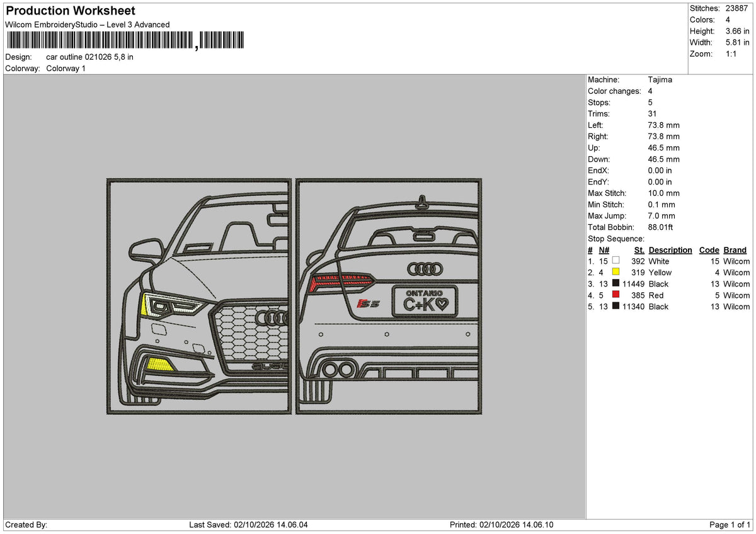Click the 'Brand' column header

pyautogui.click(x=735, y=249)
